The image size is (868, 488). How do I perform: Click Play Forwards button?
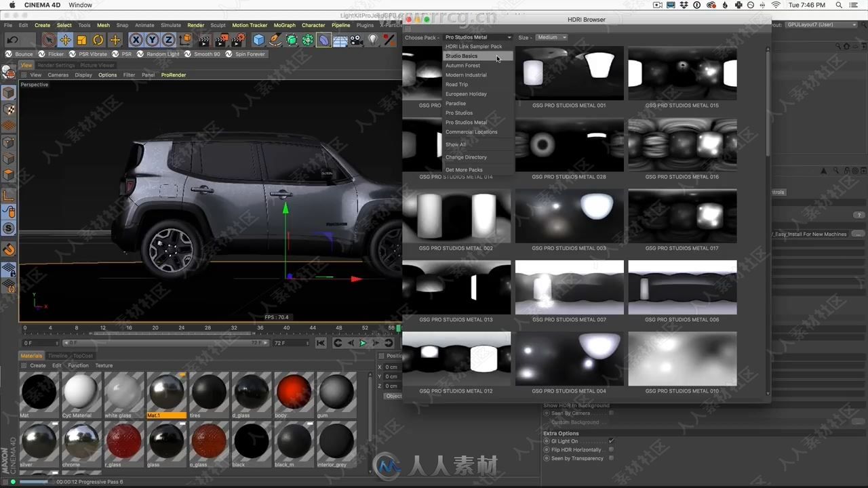363,343
